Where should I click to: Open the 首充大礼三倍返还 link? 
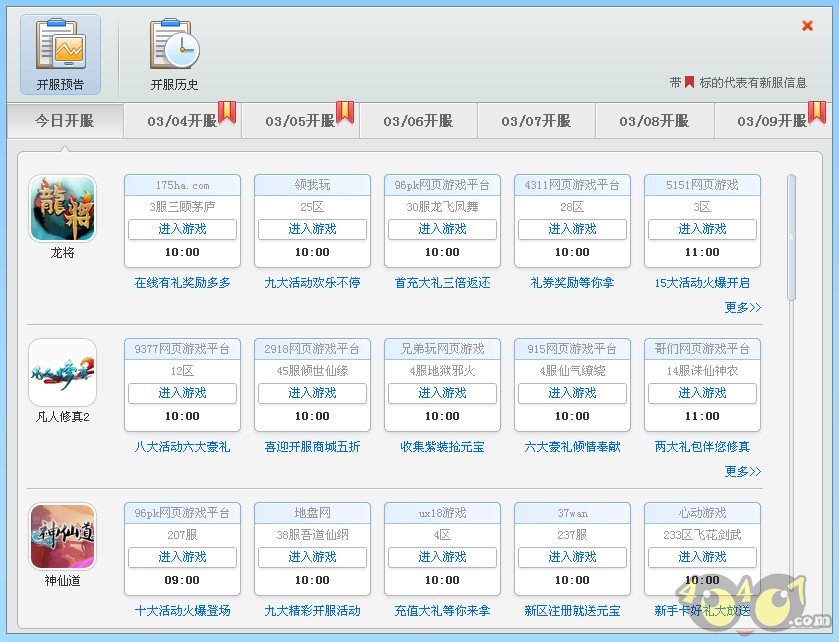(443, 282)
